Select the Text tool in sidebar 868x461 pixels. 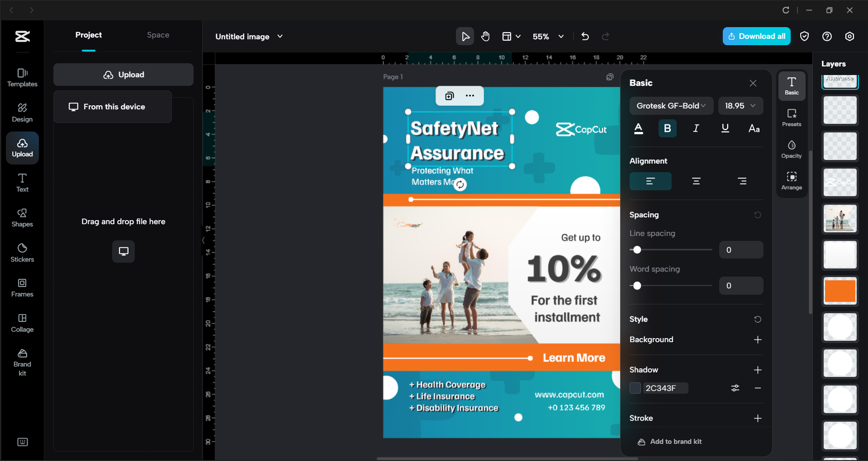(22, 182)
